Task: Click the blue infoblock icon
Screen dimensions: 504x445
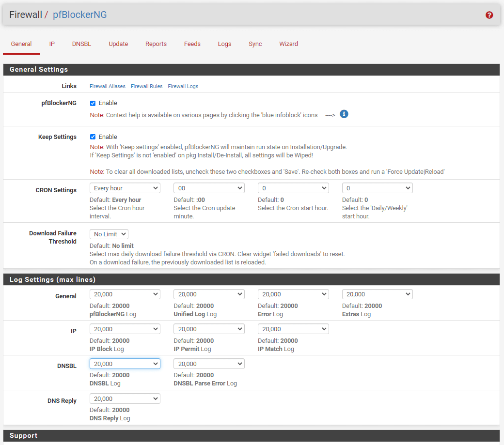Action: 344,114
